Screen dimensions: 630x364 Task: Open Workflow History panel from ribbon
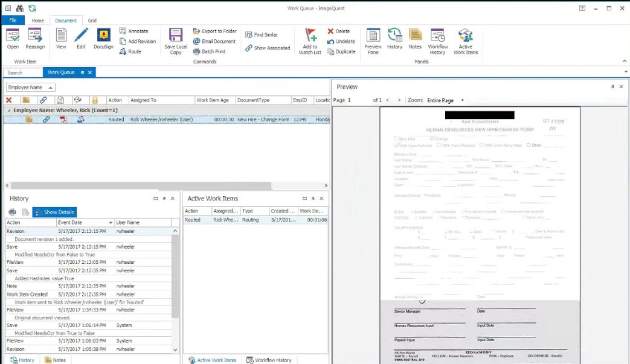437,41
